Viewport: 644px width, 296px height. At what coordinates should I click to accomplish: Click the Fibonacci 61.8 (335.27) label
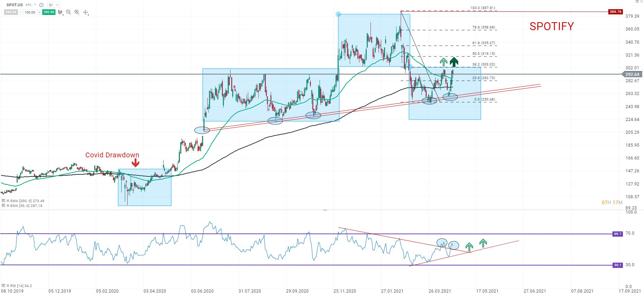[484, 43]
